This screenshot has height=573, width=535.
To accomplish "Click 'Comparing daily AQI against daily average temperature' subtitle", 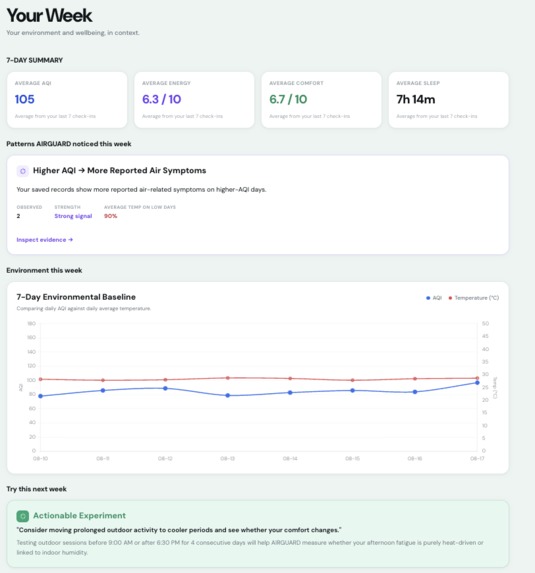I will click(84, 308).
